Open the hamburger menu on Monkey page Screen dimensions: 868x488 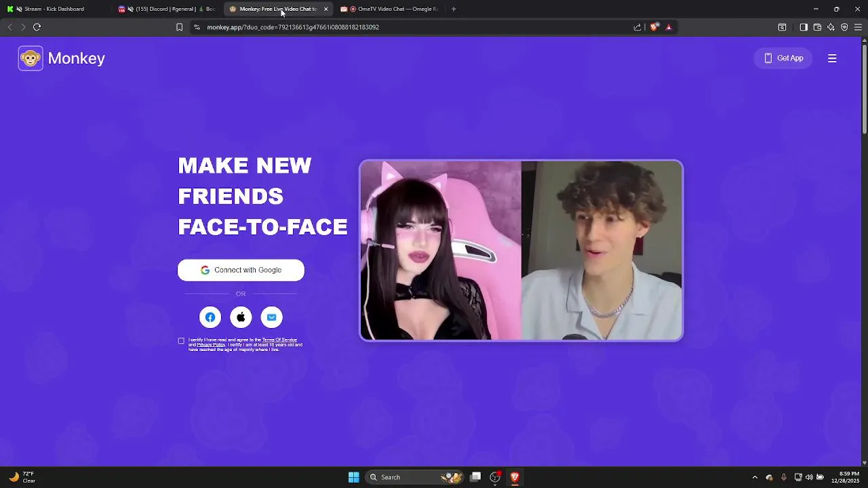coord(832,58)
